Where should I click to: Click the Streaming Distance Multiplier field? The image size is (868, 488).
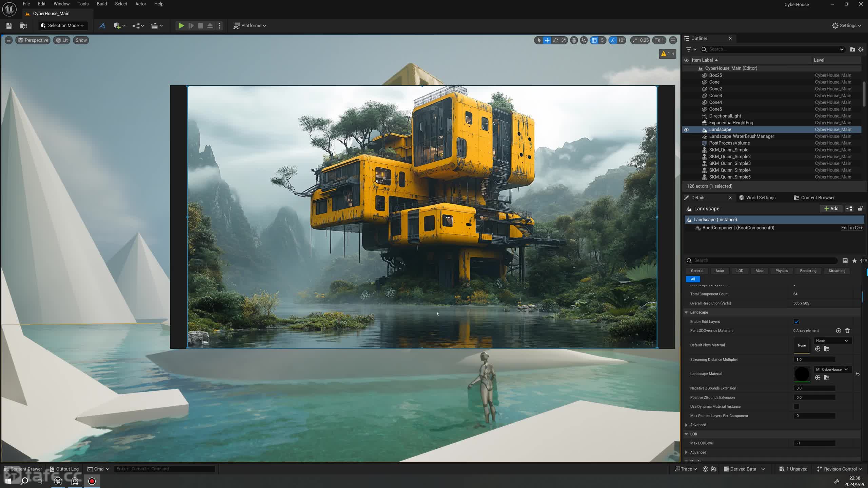click(x=814, y=359)
